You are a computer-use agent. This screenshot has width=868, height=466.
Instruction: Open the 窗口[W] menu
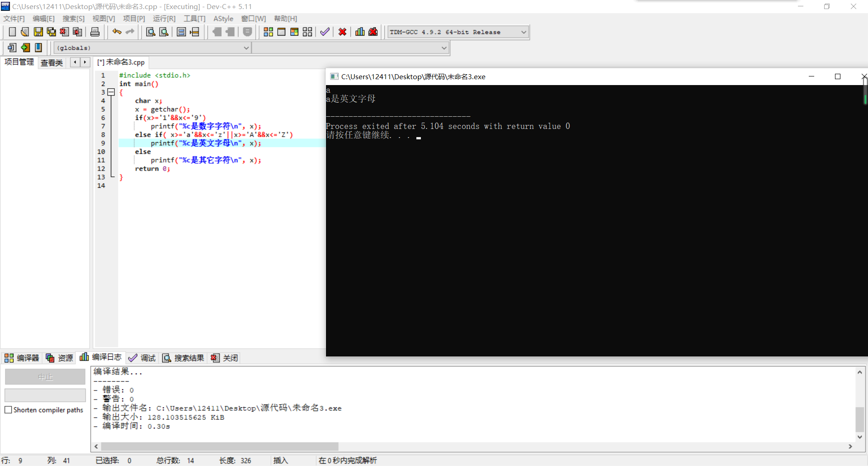click(254, 19)
